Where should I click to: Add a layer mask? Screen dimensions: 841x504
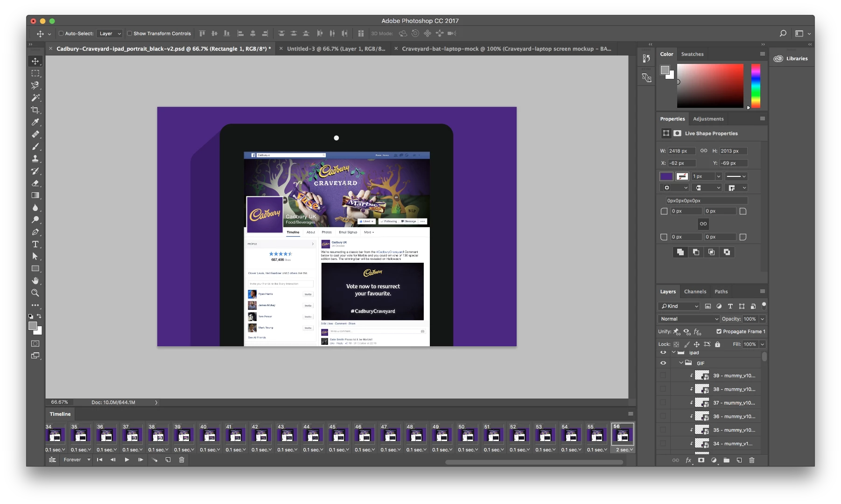point(701,460)
